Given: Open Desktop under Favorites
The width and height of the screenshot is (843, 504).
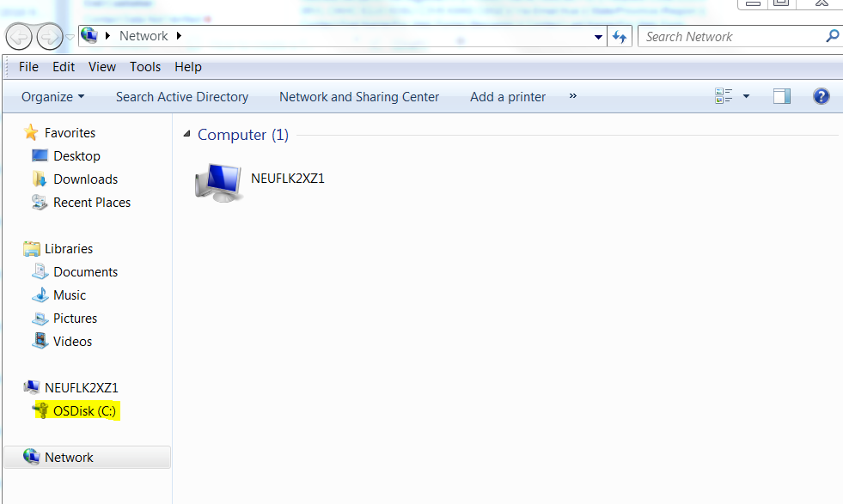Looking at the screenshot, I should pos(76,155).
